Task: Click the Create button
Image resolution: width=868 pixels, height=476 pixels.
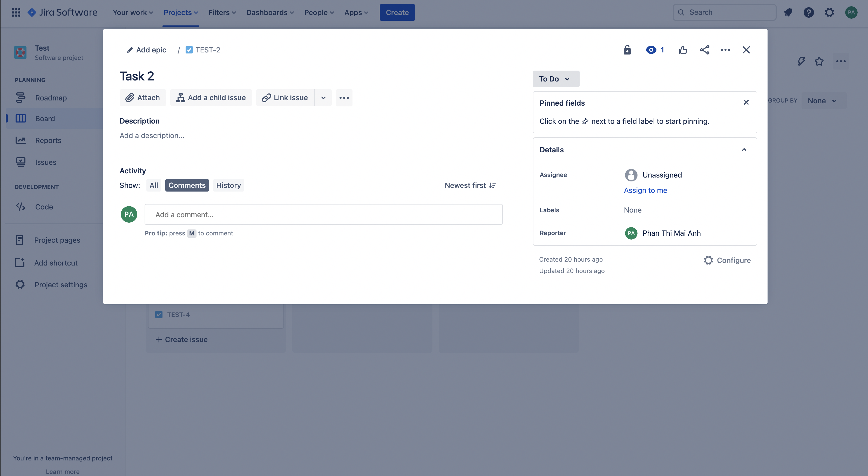Action: 397,12
